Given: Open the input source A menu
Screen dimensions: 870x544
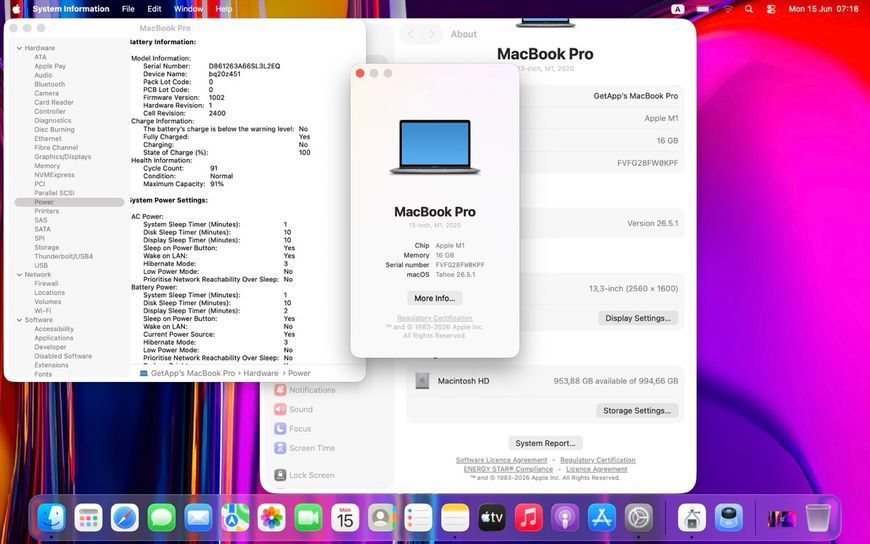Looking at the screenshot, I should (x=677, y=9).
